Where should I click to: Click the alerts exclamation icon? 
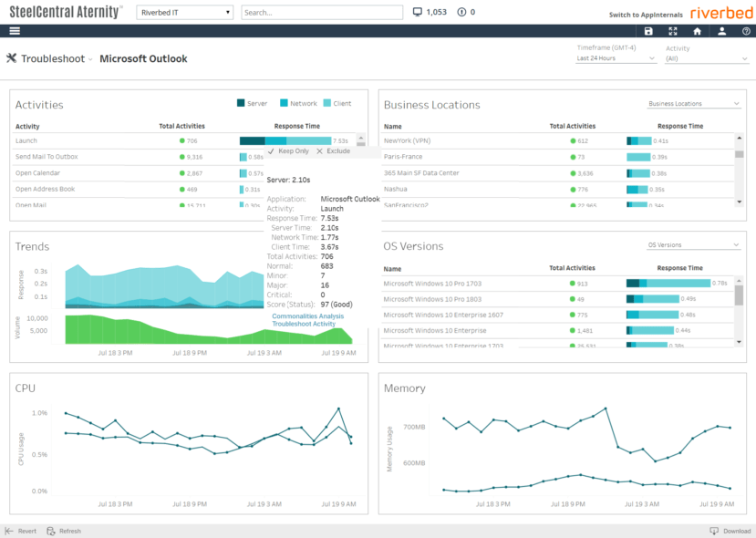pyautogui.click(x=461, y=12)
